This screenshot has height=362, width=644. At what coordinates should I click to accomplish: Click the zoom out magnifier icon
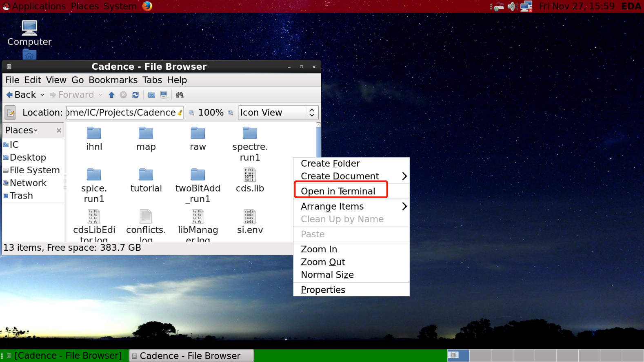pyautogui.click(x=191, y=113)
